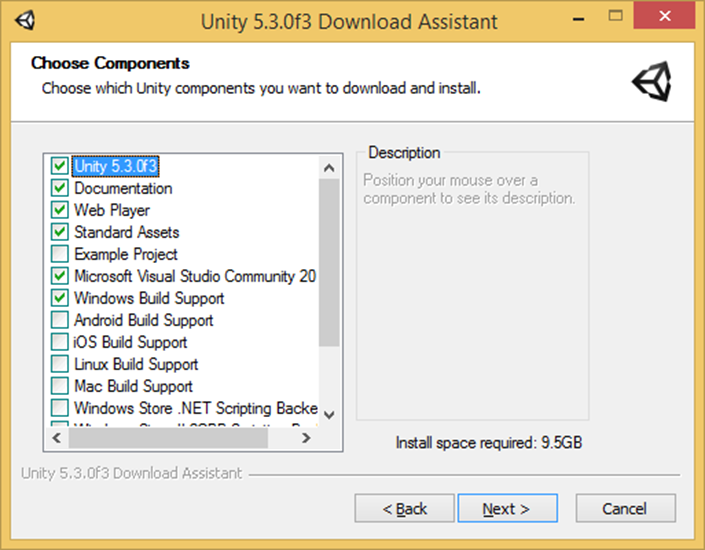Check the iOS Build Support box

pos(59,342)
